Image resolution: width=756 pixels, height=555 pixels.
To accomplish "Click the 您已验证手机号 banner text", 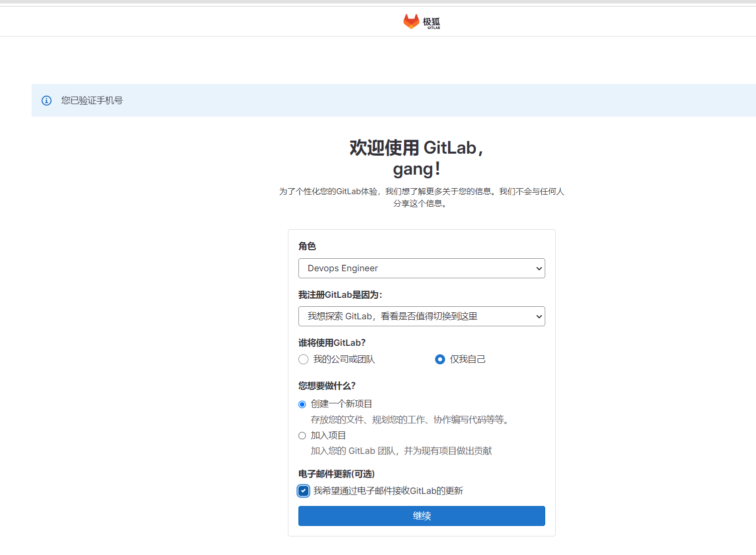I will point(92,101).
